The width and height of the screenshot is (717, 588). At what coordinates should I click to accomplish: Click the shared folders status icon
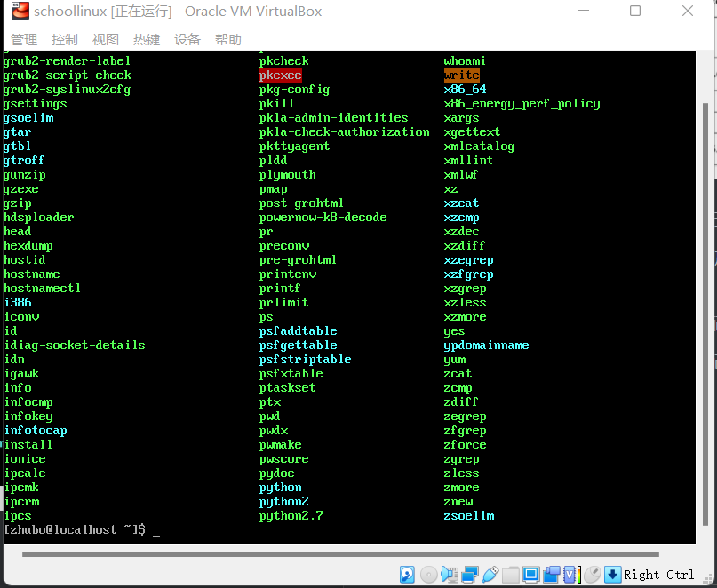tap(510, 575)
